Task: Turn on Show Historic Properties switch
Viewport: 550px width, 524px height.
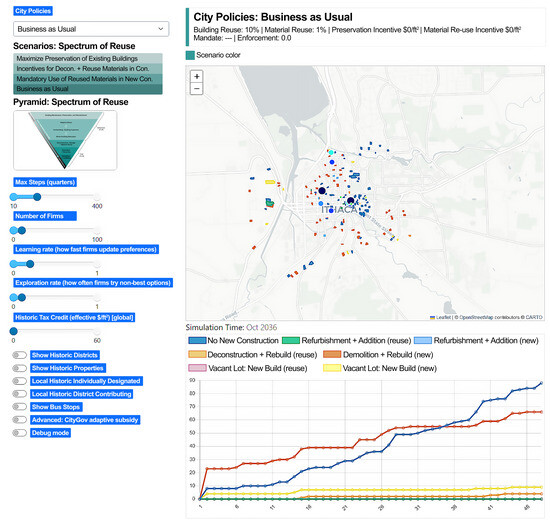Action: 19,368
